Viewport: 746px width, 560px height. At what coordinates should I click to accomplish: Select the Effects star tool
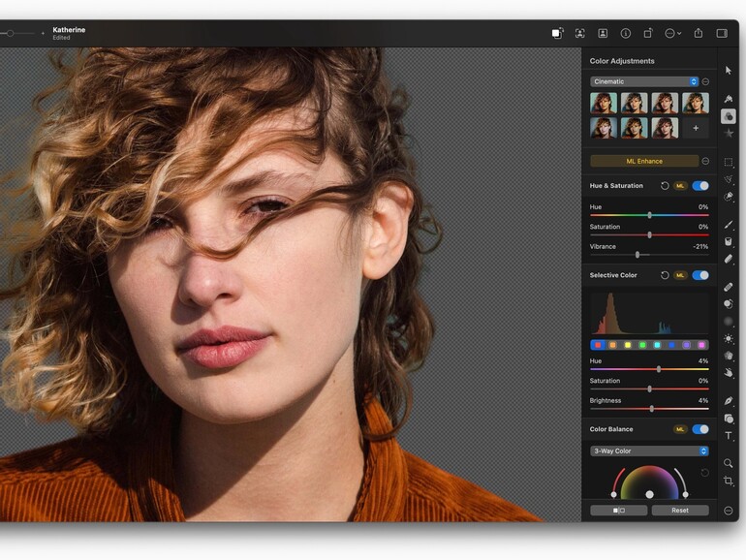[x=728, y=134]
